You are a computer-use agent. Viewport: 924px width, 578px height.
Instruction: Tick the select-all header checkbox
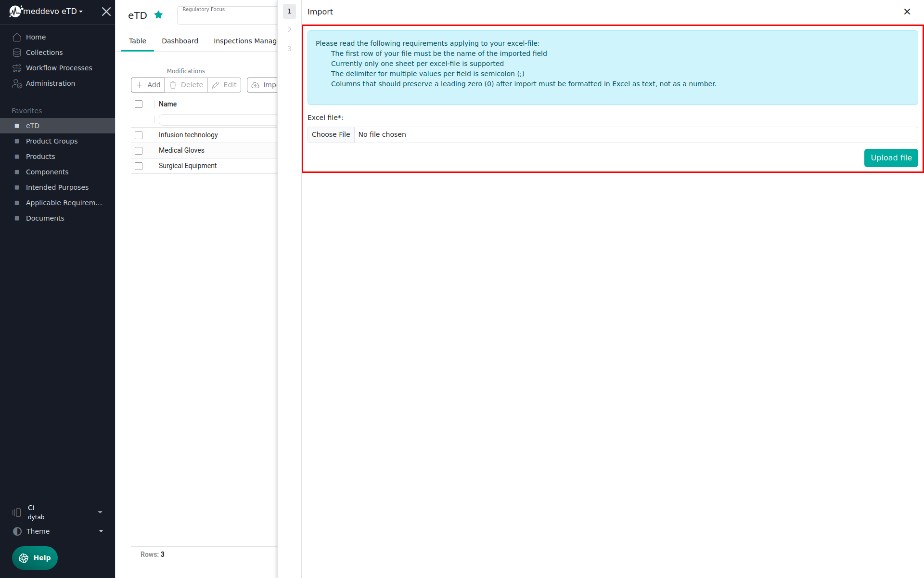click(x=139, y=104)
